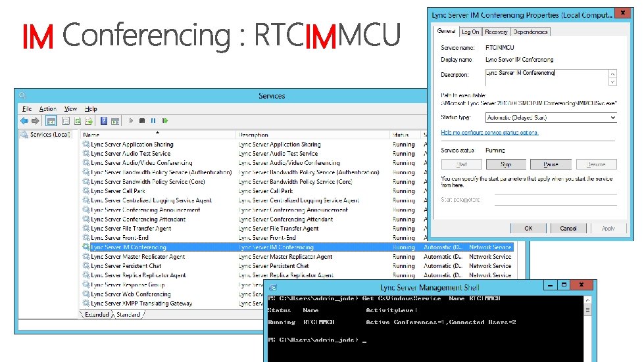
Task: Click Pause Service toolbar icon
Action: pos(153,120)
